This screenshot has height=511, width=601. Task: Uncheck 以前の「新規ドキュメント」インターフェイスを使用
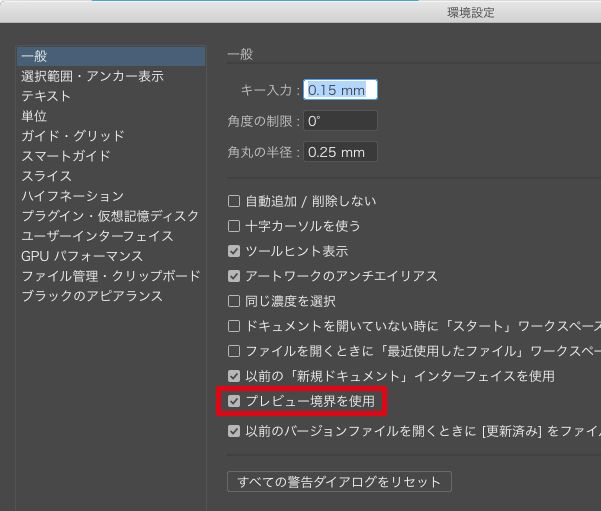coord(234,376)
